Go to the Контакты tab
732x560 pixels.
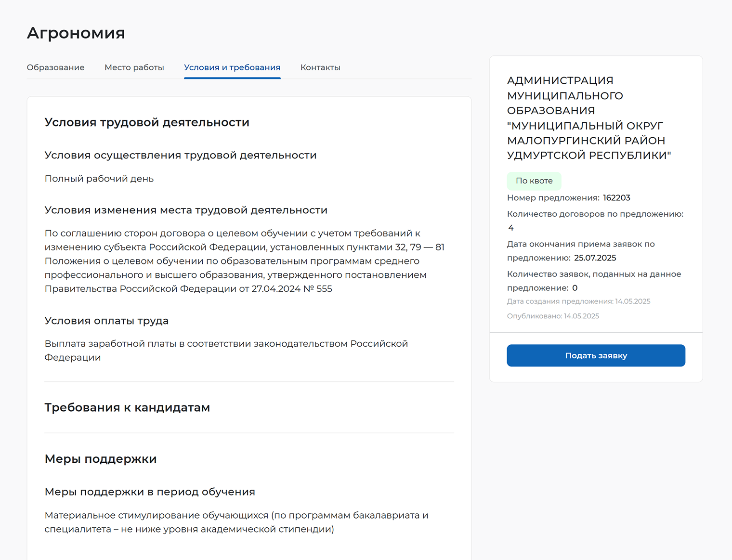(320, 67)
